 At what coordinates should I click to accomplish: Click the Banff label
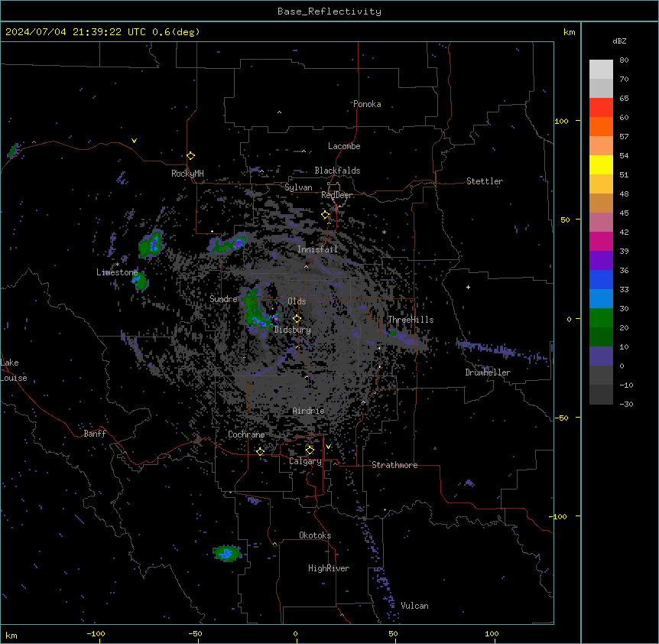(x=95, y=434)
